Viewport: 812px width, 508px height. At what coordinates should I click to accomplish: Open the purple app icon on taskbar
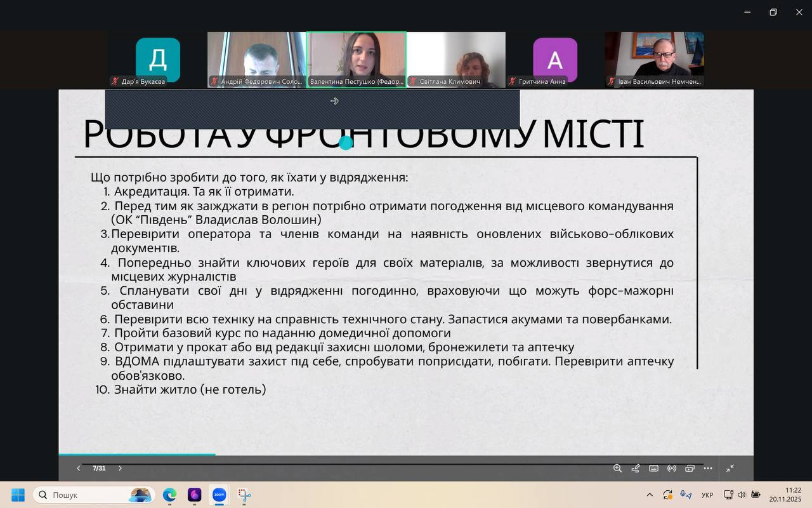pyautogui.click(x=194, y=495)
